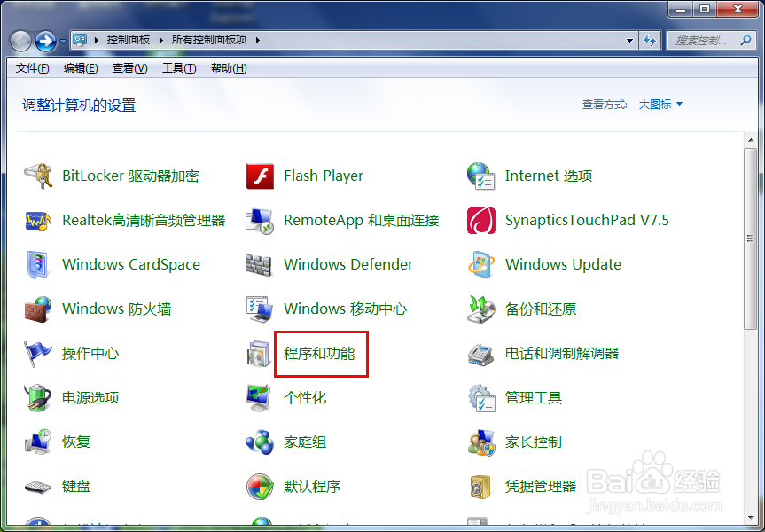The height and width of the screenshot is (532, 765).
Task: Open the Windows Update link
Action: [x=563, y=264]
